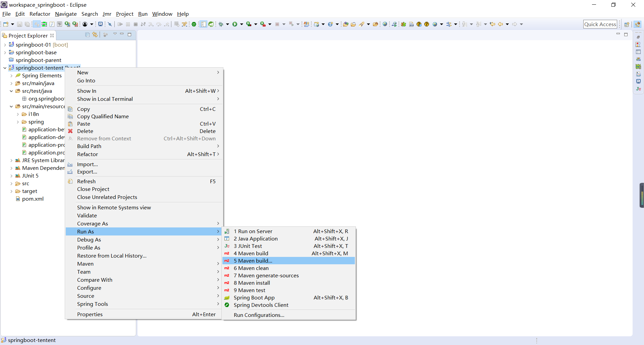The width and height of the screenshot is (644, 345).
Task: Click the Open Perspective icon near Quick Access
Action: (627, 24)
